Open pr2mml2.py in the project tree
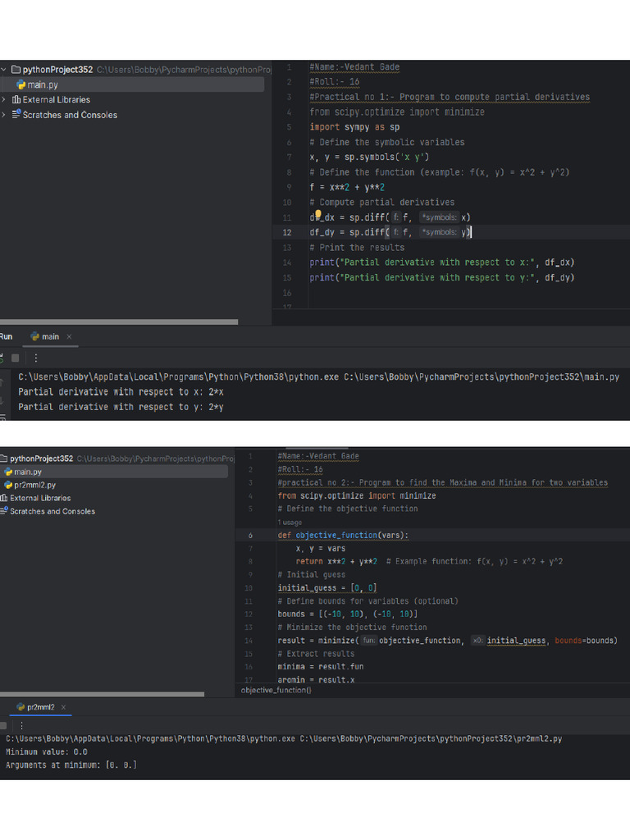The height and width of the screenshot is (840, 630). pyautogui.click(x=34, y=486)
